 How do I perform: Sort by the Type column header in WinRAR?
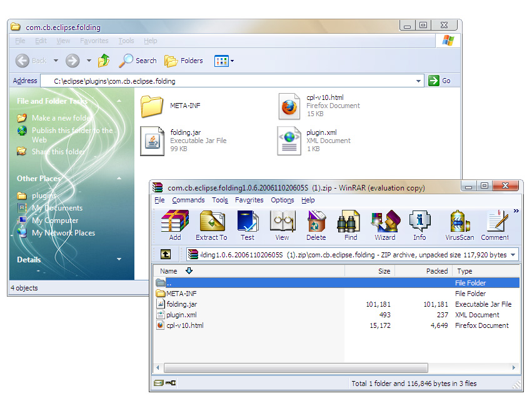click(486, 271)
